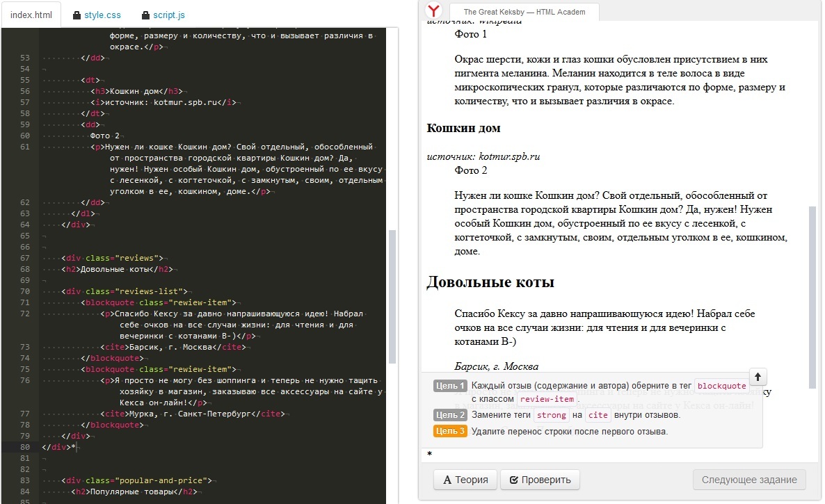The height and width of the screenshot is (504, 825).
Task: Click the Yandex browser logo icon
Action: pos(433,10)
